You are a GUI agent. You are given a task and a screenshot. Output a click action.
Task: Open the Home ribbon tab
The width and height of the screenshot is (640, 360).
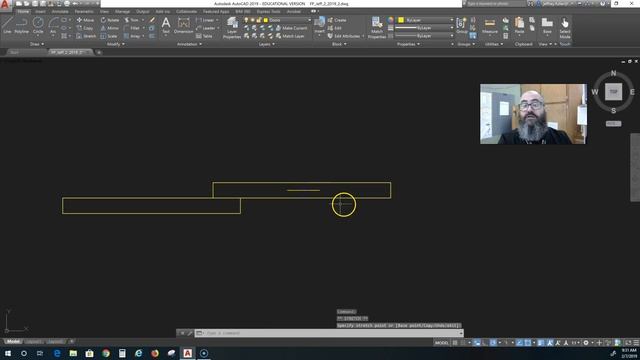[x=23, y=12]
